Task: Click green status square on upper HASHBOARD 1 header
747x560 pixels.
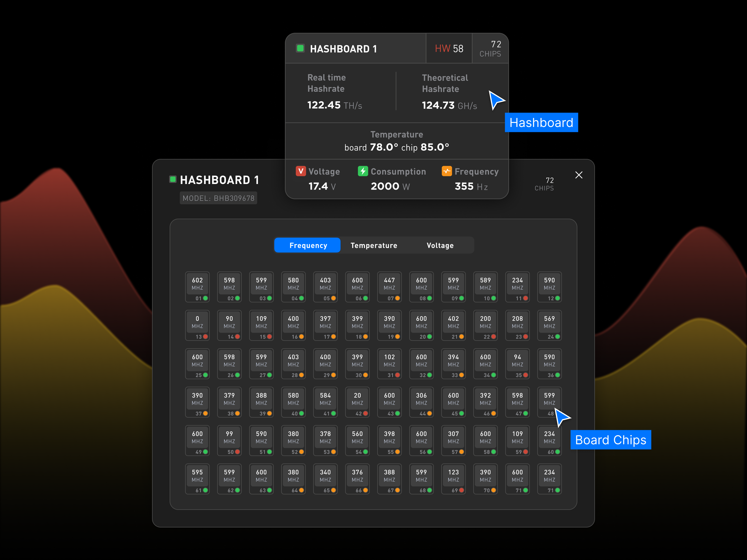Action: coord(300,48)
